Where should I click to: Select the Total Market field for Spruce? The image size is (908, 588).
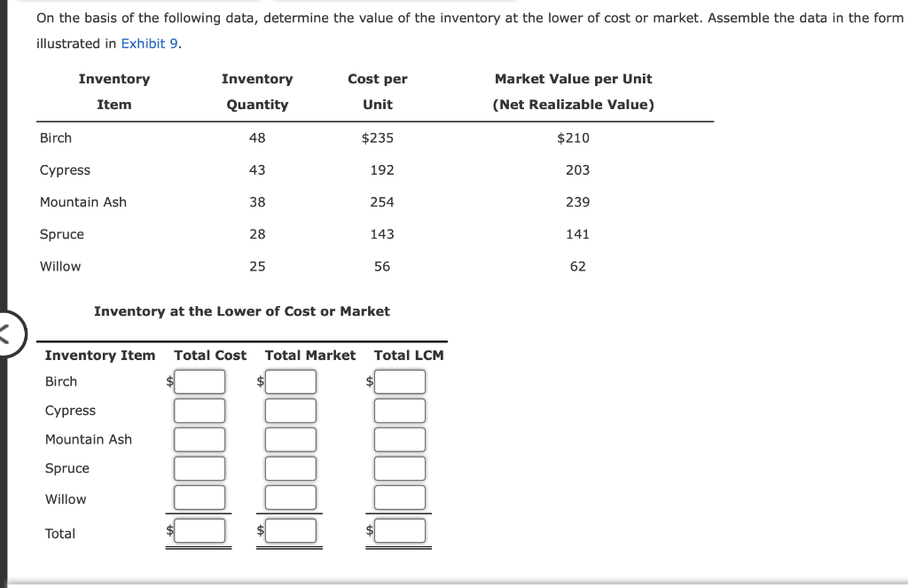290,468
